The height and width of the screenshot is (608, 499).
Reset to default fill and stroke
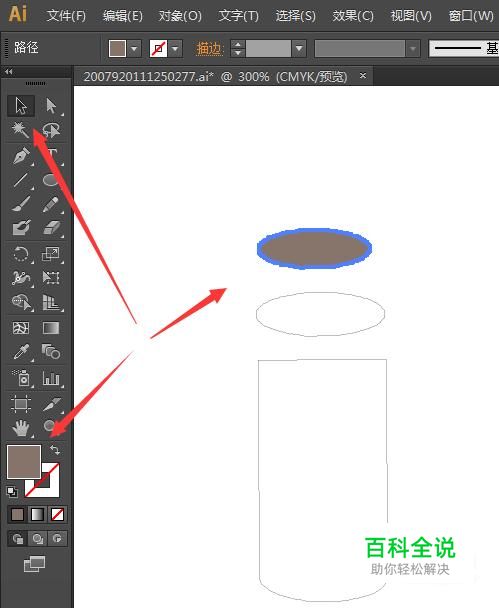12,492
